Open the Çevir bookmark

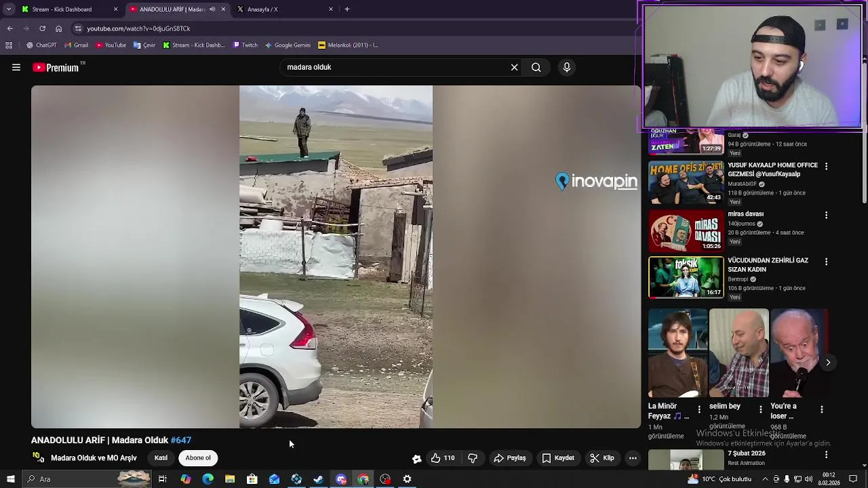tap(144, 45)
